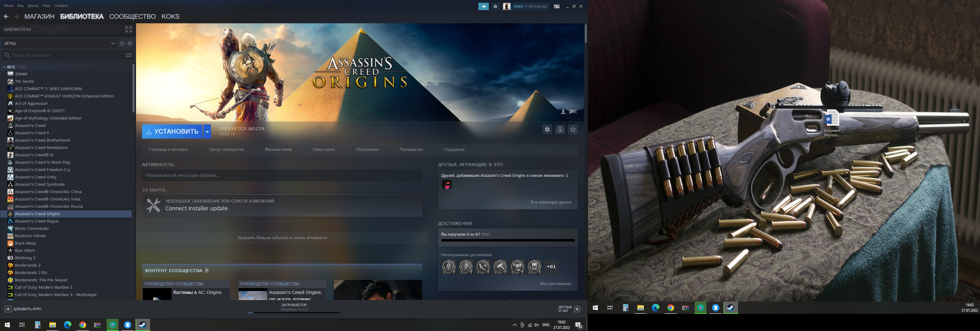
Task: Open File Explorer on the right monitor taskbar
Action: coord(640,308)
